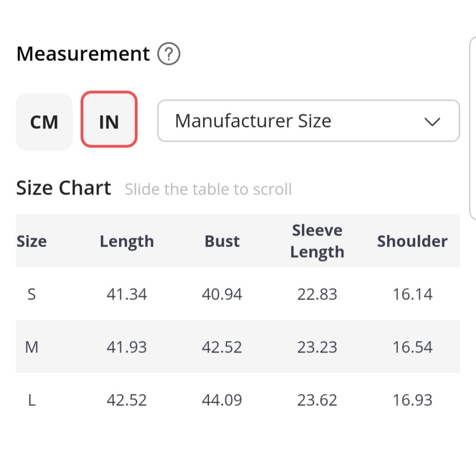The image size is (476, 476).
Task: Click the Shoulder column header
Action: pyautogui.click(x=412, y=241)
